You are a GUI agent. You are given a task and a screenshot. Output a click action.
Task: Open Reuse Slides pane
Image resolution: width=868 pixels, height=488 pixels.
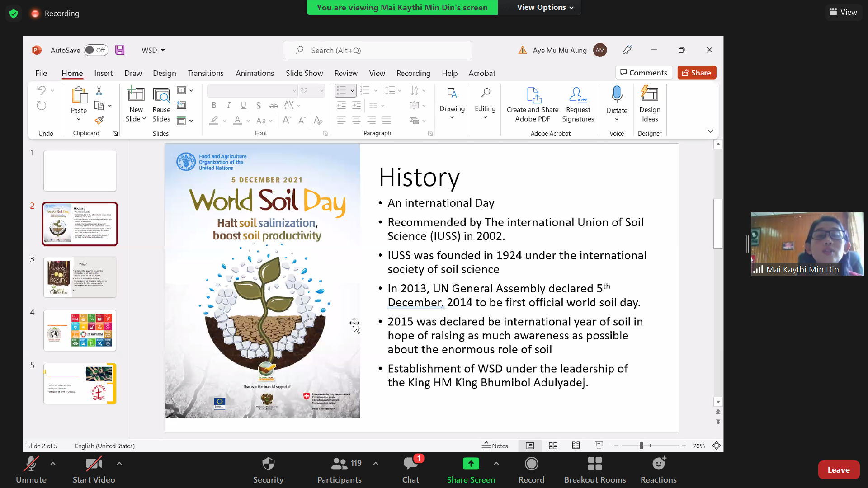pos(161,104)
